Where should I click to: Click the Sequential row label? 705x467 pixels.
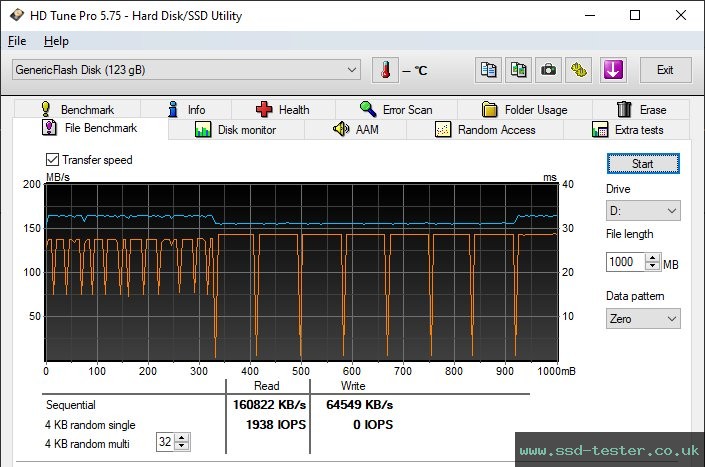(71, 405)
